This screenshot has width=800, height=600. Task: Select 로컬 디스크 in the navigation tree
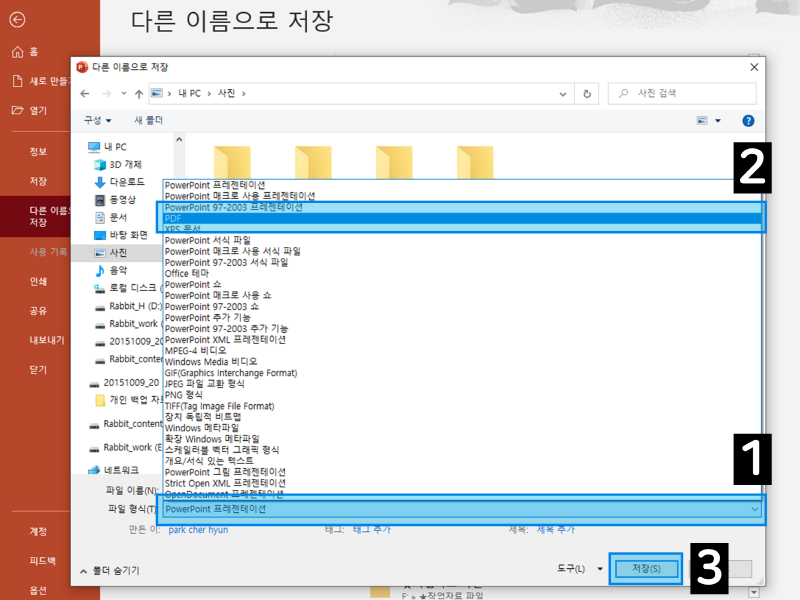pyautogui.click(x=128, y=288)
